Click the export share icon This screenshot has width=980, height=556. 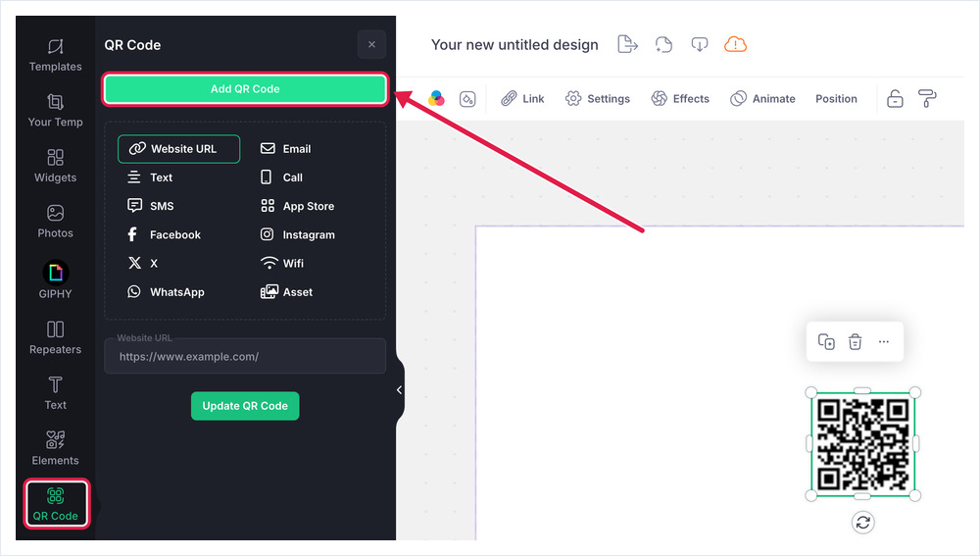pos(627,44)
